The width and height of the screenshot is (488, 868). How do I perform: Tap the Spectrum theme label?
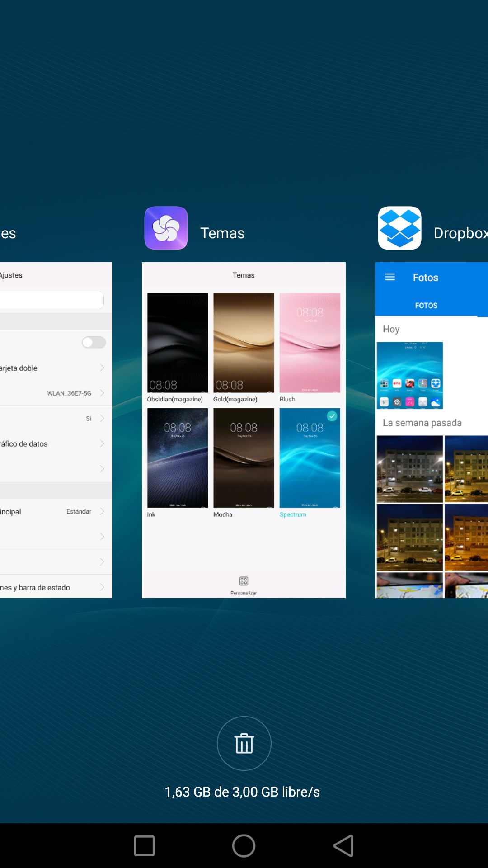[293, 514]
